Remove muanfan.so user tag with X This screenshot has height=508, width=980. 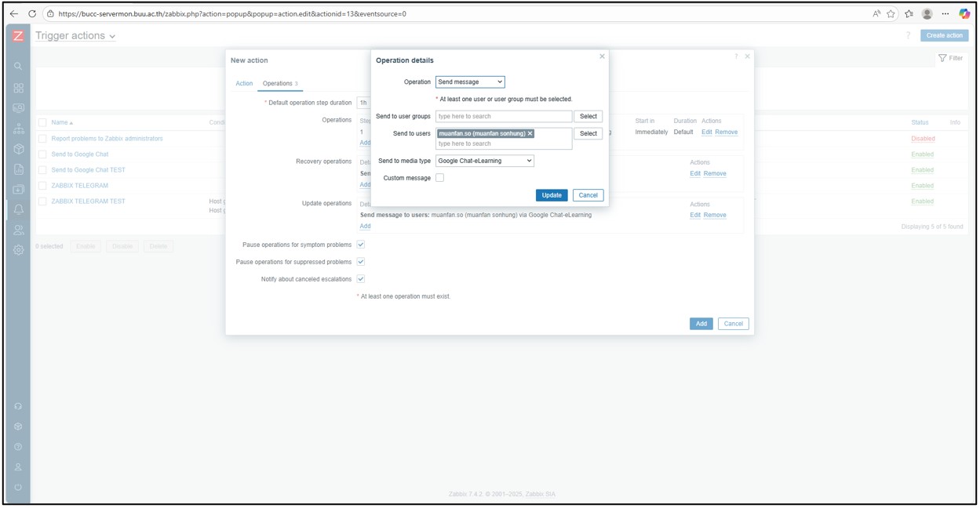pyautogui.click(x=530, y=134)
